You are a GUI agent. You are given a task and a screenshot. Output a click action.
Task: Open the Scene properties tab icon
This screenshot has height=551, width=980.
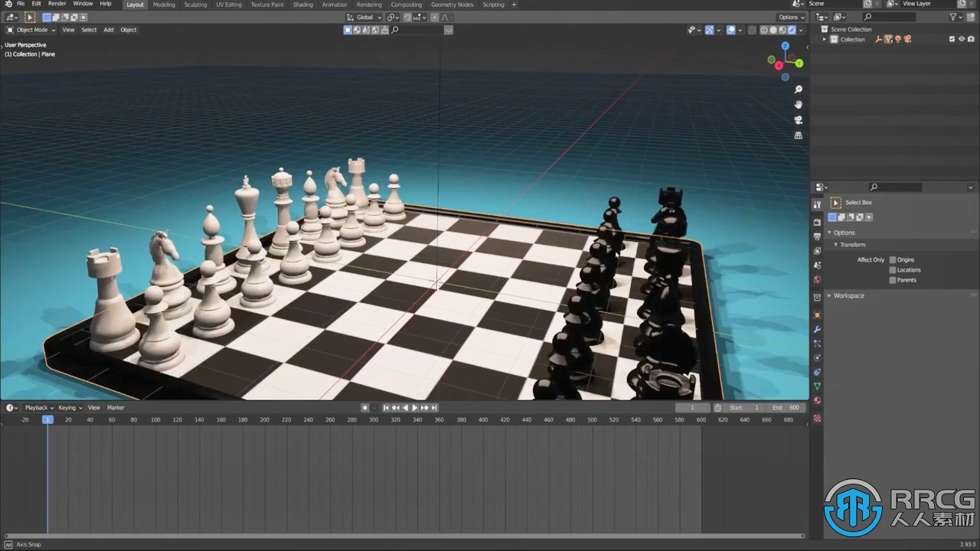click(817, 265)
